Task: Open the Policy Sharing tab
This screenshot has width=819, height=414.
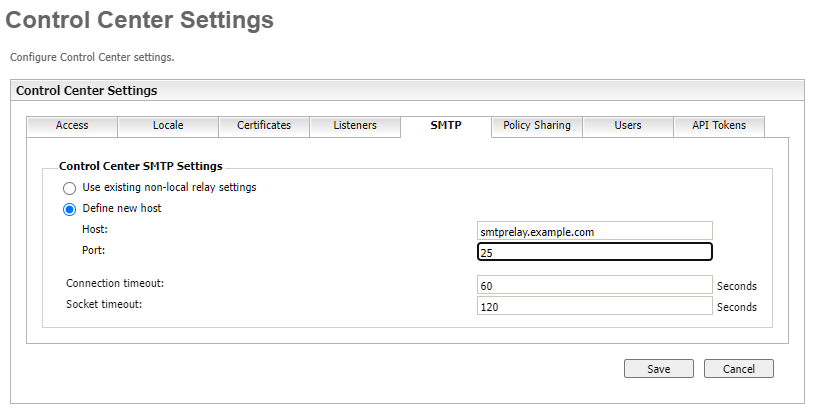Action: pos(537,126)
